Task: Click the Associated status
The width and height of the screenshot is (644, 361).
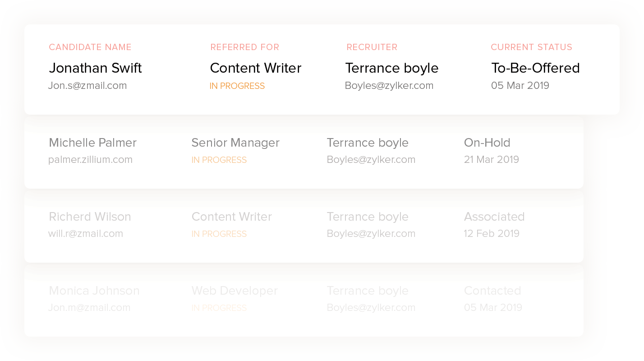Action: click(x=494, y=217)
